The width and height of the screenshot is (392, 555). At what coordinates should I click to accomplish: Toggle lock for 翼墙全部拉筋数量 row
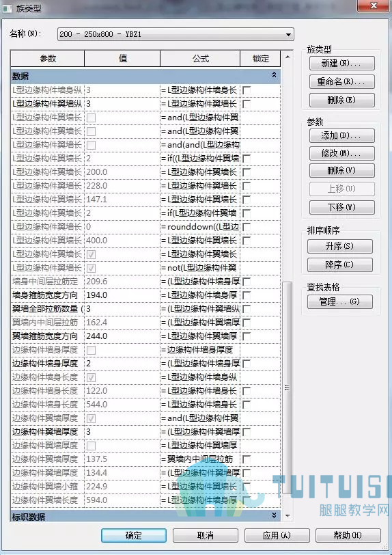click(x=247, y=309)
